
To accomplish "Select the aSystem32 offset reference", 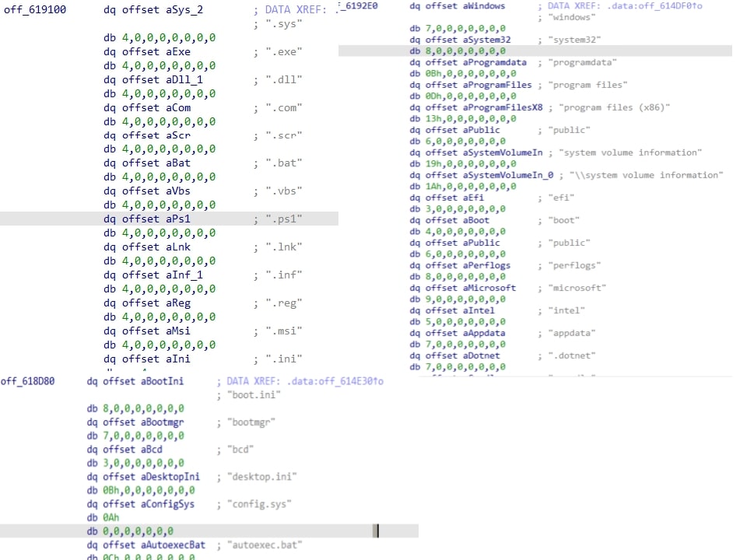I will point(489,40).
